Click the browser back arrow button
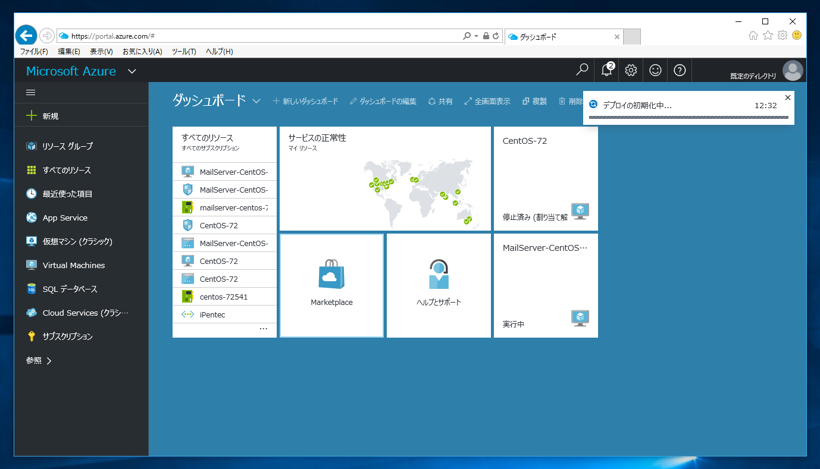Image resolution: width=820 pixels, height=469 pixels. pos(26,36)
